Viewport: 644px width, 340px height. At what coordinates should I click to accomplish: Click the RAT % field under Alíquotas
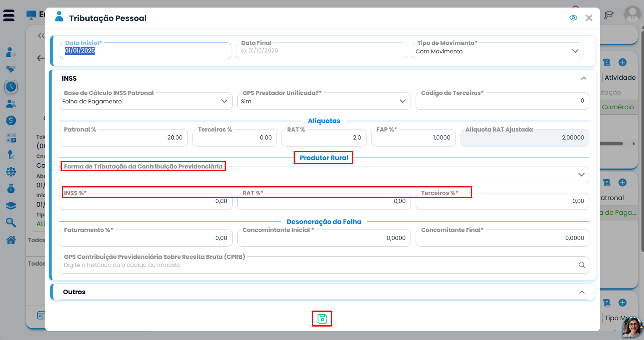324,137
